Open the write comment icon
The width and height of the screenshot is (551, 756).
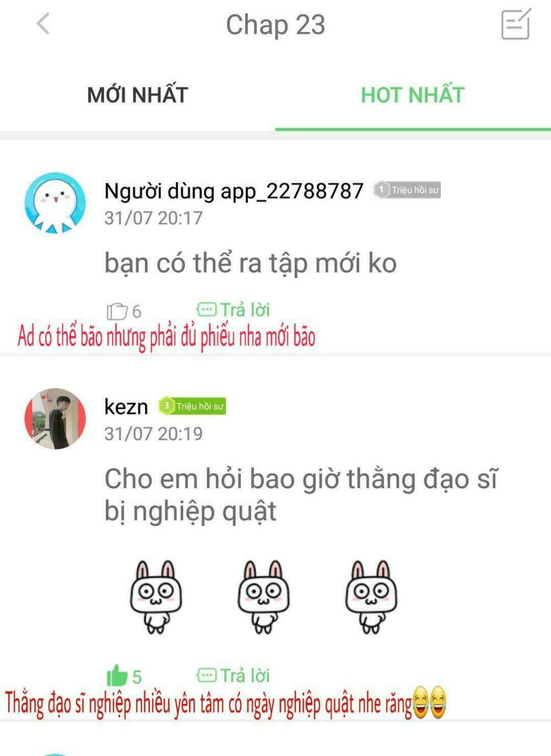tap(516, 24)
